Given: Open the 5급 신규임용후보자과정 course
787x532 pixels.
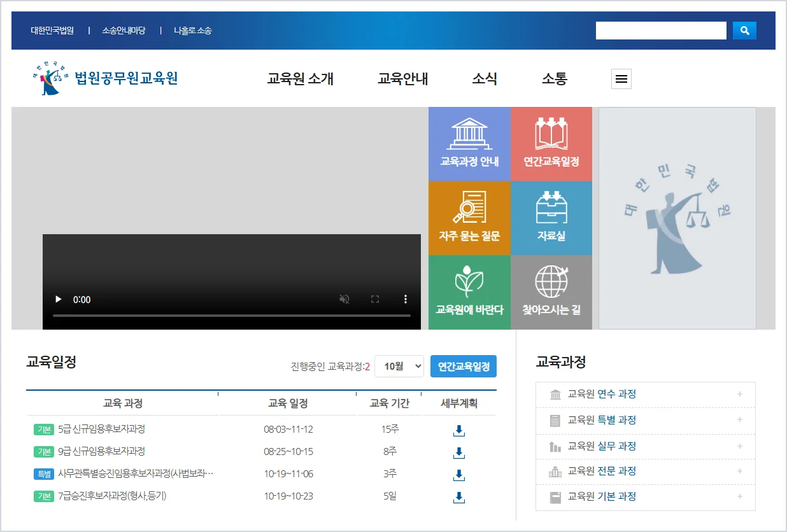Looking at the screenshot, I should click(x=101, y=429).
